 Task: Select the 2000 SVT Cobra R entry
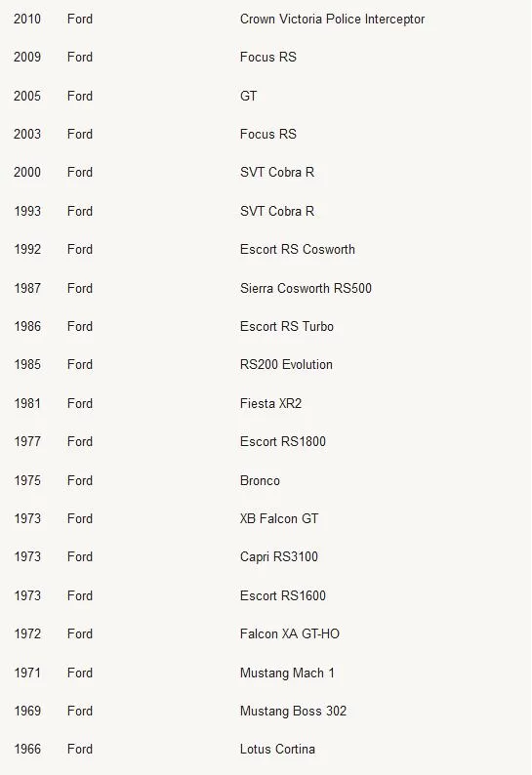pos(277,172)
